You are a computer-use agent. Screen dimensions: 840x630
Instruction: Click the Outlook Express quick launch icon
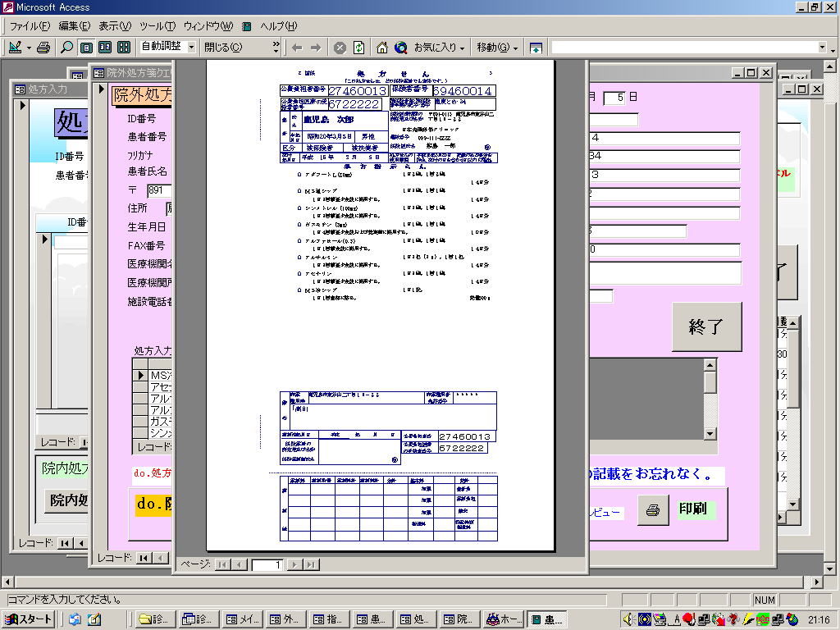75,619
